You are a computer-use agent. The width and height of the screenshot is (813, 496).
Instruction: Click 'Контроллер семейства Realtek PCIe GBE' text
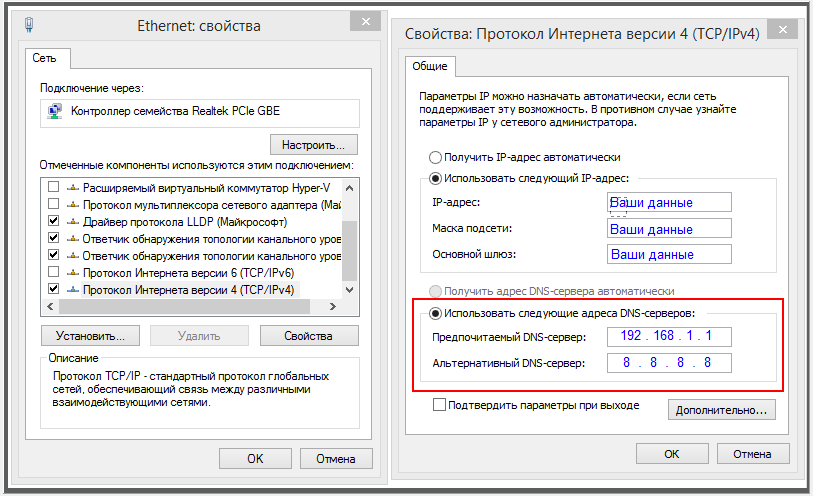[175, 111]
